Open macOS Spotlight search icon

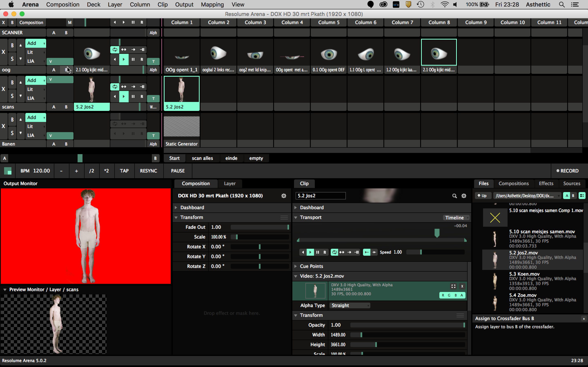tap(561, 5)
